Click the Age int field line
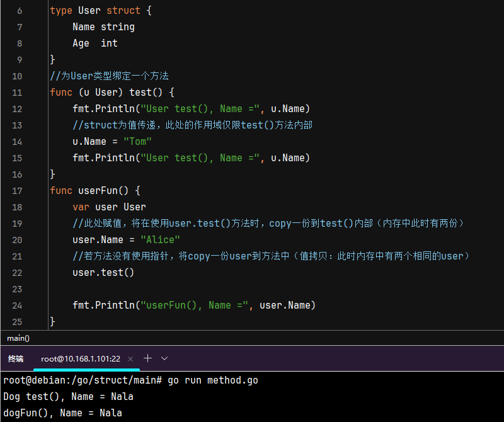This screenshot has width=504, height=422. pos(94,43)
